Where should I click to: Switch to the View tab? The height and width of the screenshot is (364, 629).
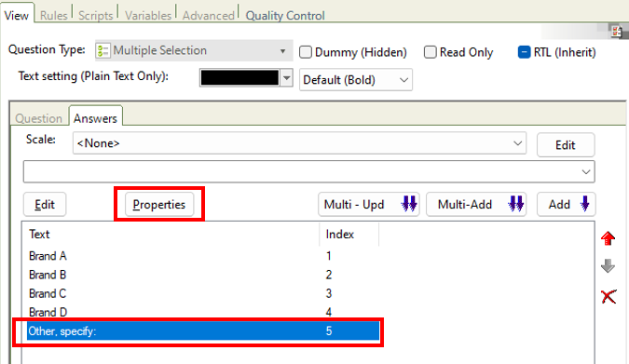[17, 15]
